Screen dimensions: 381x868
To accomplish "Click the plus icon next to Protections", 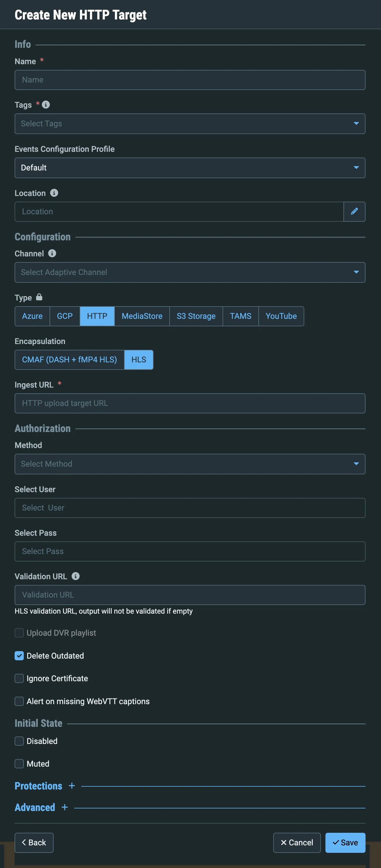I will (x=72, y=786).
